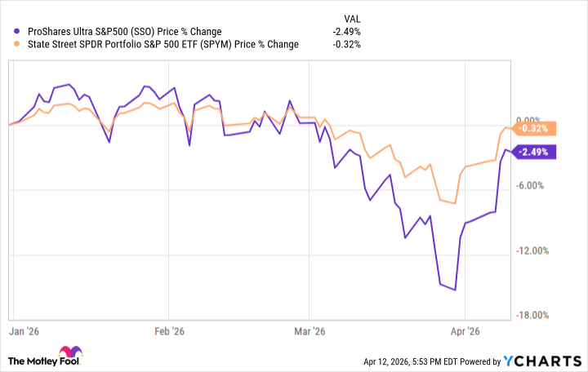The image size is (588, 372).
Task: Click The Motley Fool text wordmark
Action: coord(44,361)
